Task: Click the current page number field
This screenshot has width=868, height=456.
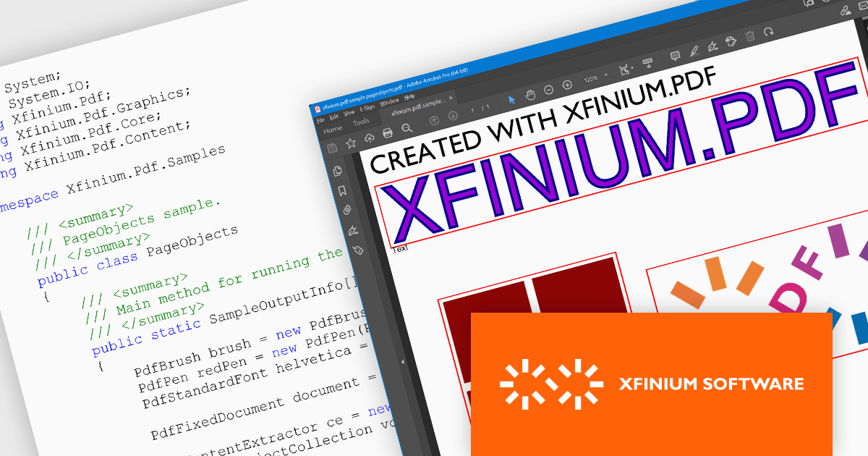Action: click(473, 111)
